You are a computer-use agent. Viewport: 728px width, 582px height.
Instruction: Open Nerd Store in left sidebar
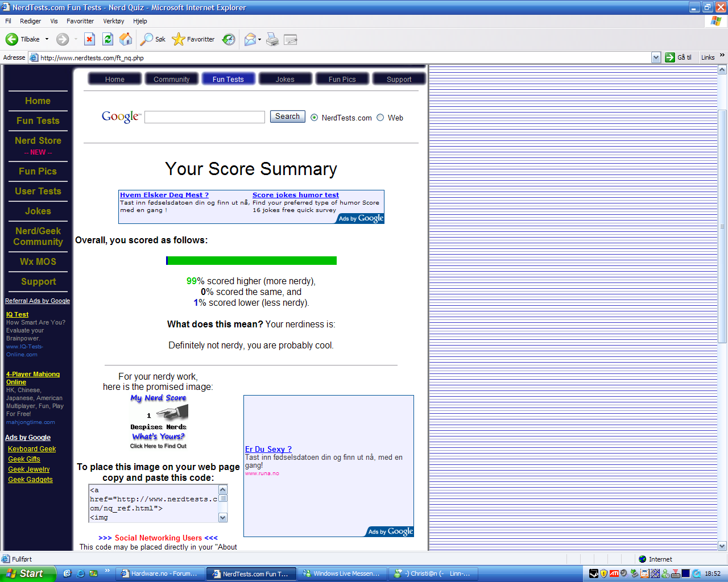click(38, 140)
